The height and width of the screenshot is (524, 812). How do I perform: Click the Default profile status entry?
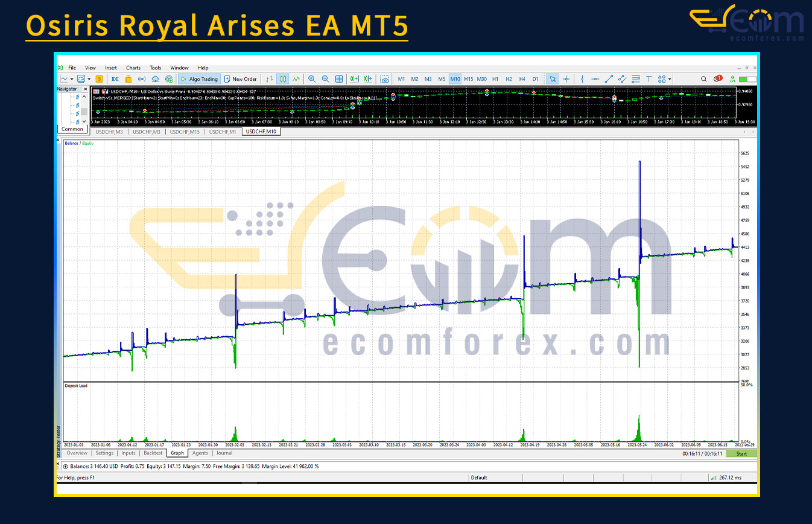coord(479,478)
